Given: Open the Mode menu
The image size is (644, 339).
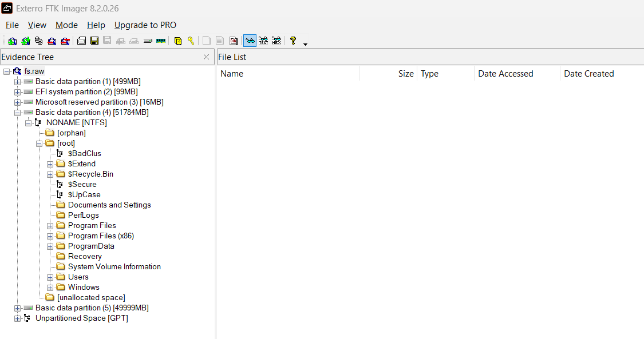Looking at the screenshot, I should tap(66, 25).
